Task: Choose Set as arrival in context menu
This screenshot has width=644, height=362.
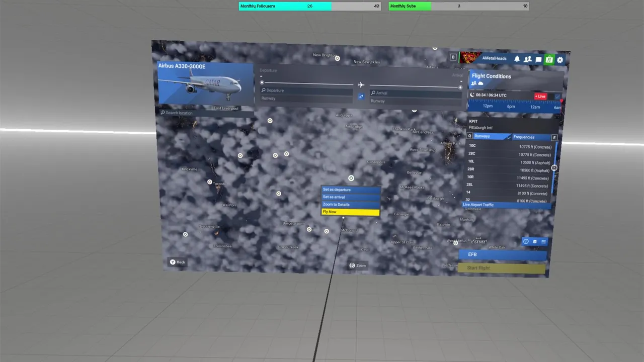Action: (x=351, y=197)
